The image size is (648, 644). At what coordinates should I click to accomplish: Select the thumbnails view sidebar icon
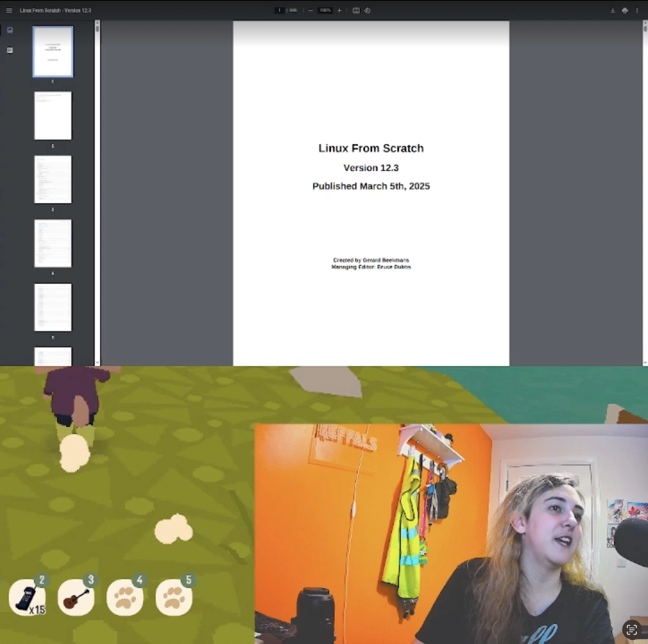(10, 30)
